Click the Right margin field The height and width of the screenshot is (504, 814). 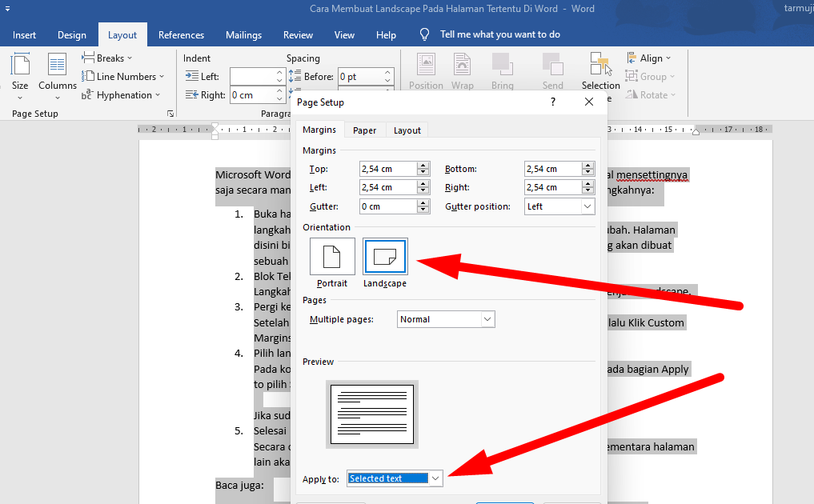point(553,187)
